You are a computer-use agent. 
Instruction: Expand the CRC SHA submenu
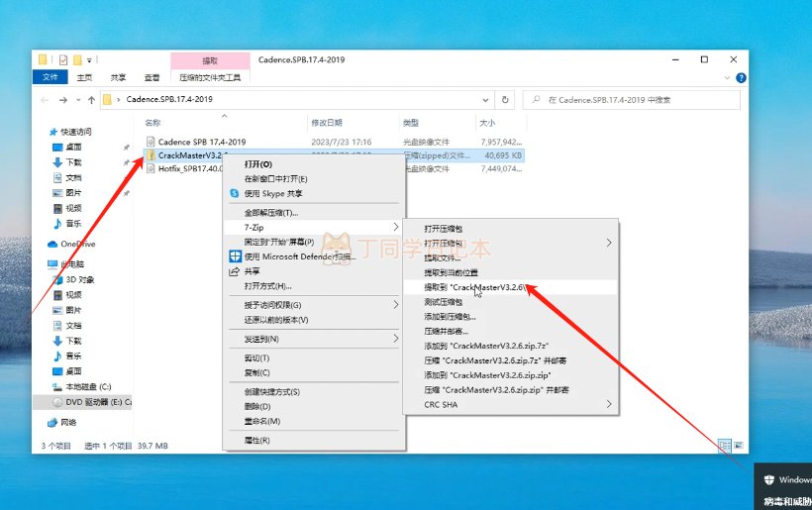[x=511, y=405]
